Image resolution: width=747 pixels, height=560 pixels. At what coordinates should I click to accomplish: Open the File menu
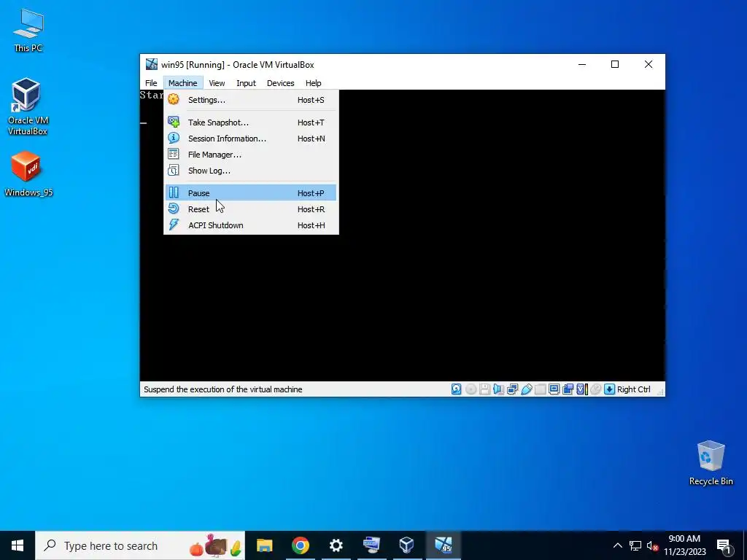coord(151,83)
